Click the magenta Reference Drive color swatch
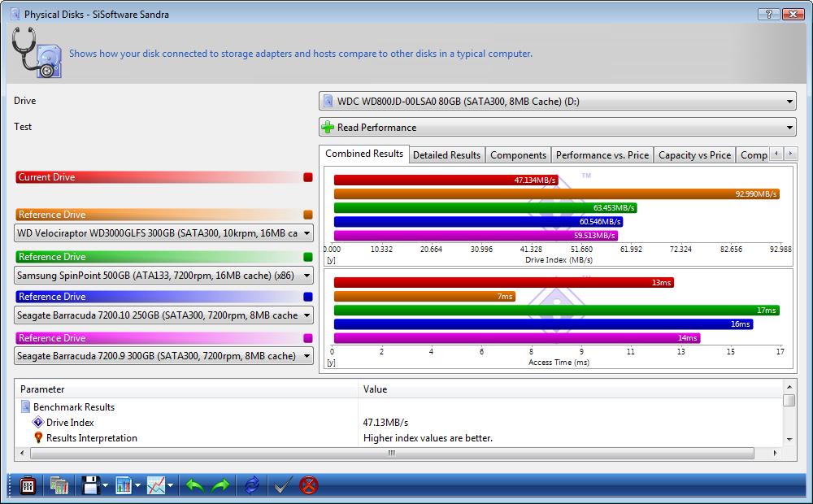This screenshot has height=504, width=813. click(308, 338)
